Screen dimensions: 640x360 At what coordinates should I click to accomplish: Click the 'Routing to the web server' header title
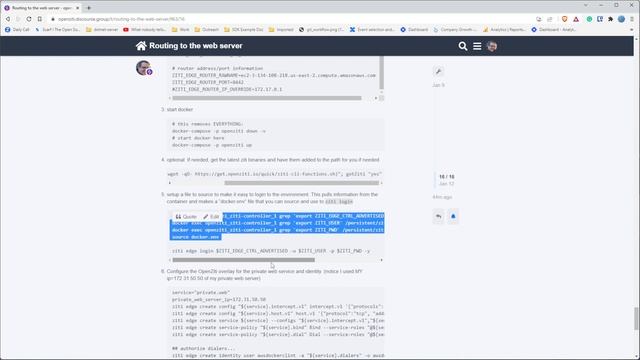[196, 46]
